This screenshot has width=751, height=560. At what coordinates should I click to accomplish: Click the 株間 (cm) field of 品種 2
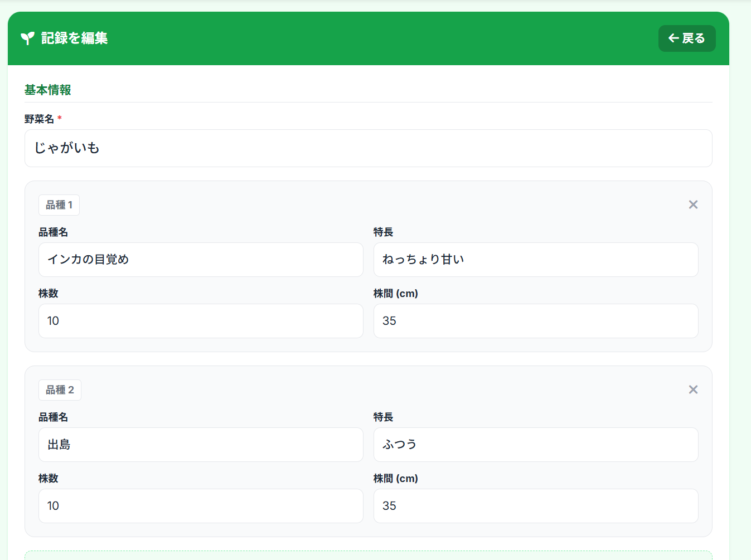[536, 506]
